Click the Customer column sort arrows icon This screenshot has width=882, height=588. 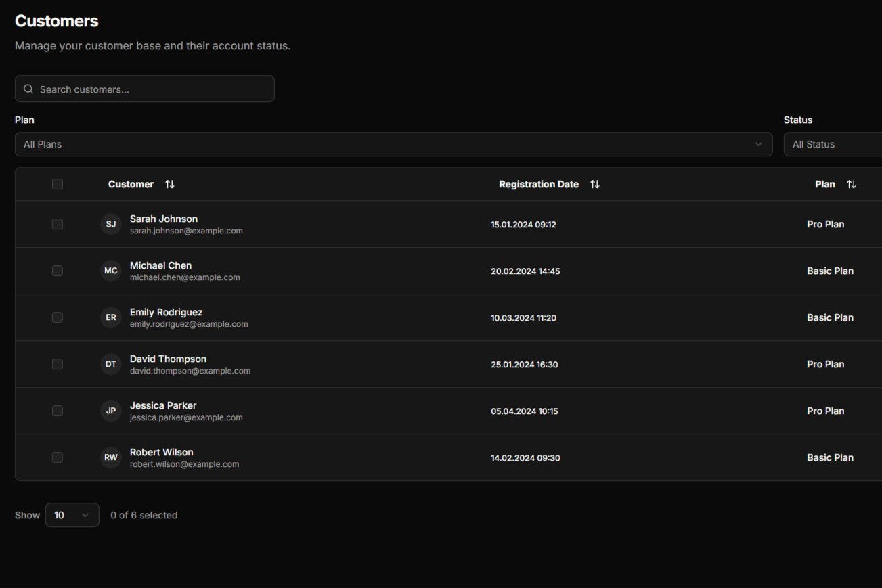click(170, 184)
